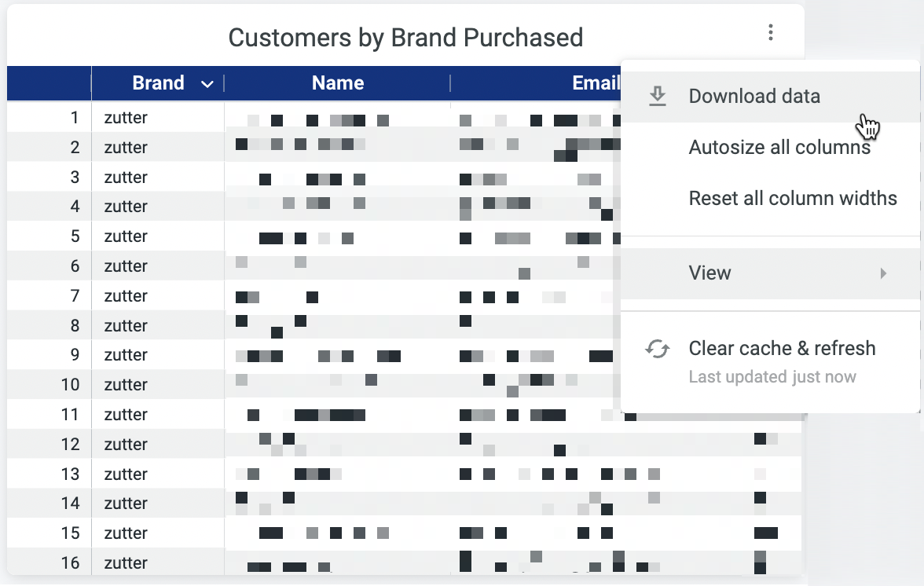Screen dimensions: 924x586
Task: Choose Autosize all columns
Action: coord(779,147)
